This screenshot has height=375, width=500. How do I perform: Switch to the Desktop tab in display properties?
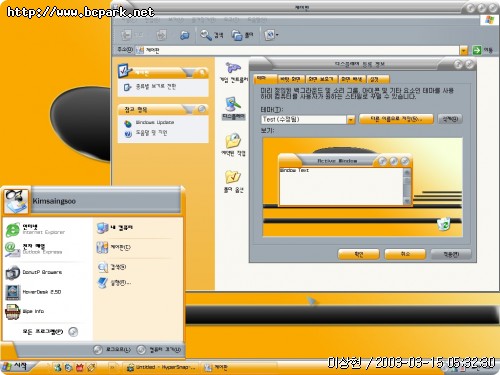coord(290,79)
